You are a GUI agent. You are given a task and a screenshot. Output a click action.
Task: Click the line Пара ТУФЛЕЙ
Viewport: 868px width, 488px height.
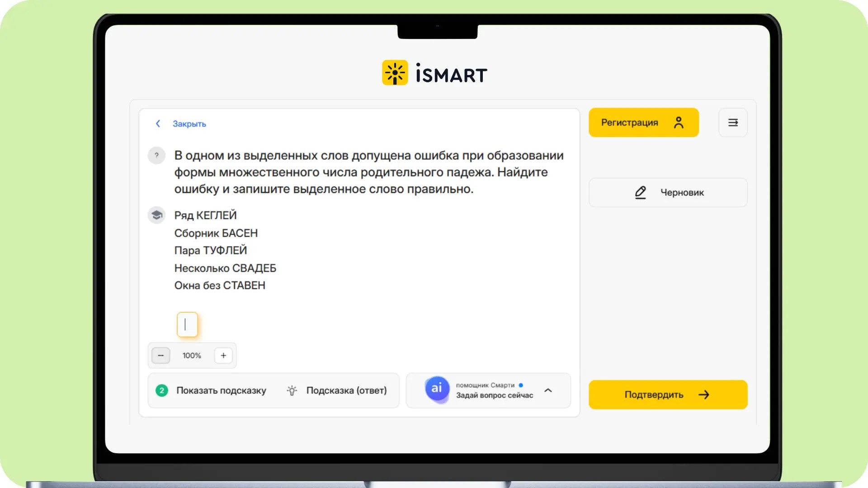[211, 250]
